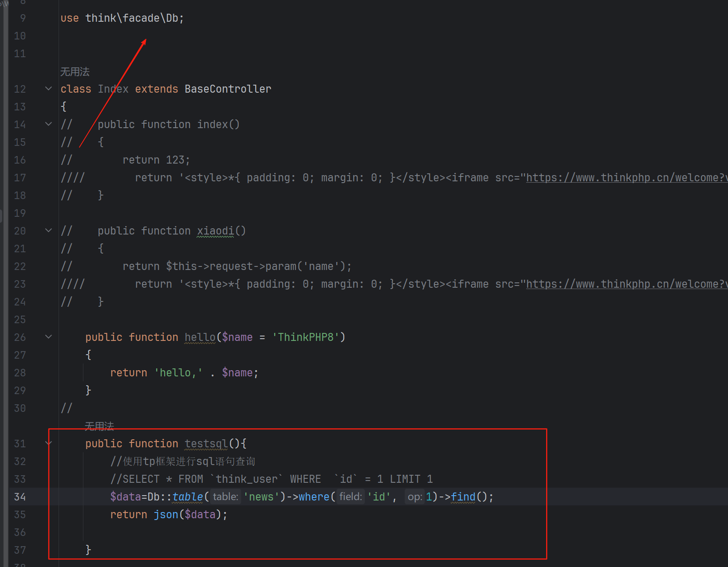Click the $data argument inside json()

point(200,515)
